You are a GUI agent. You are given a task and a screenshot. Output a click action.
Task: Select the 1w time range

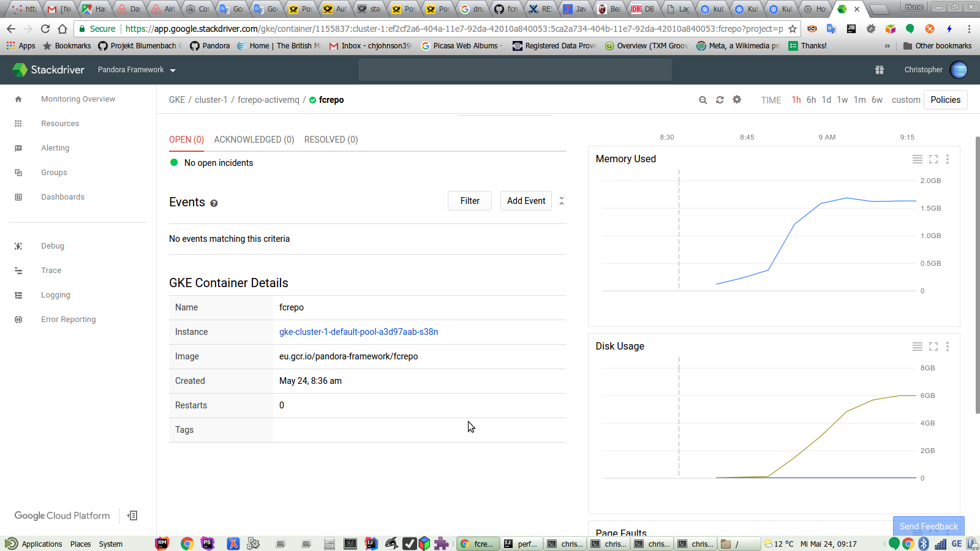tap(843, 100)
